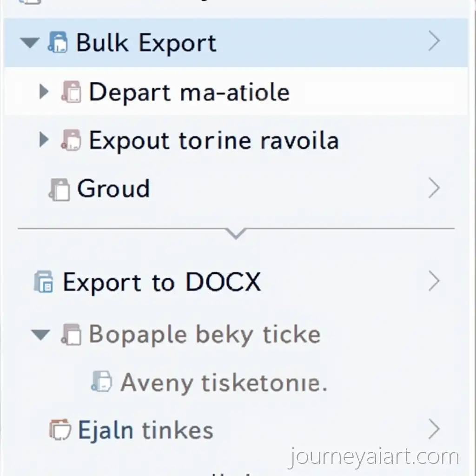Collapse the Bopaple beky ticke node
This screenshot has height=476, width=476.
[40, 335]
